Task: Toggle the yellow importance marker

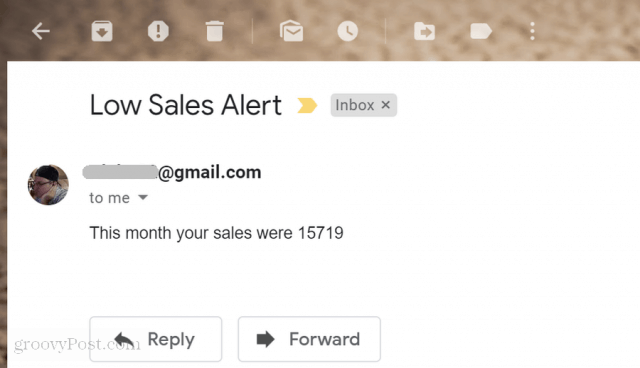Action: 307,105
